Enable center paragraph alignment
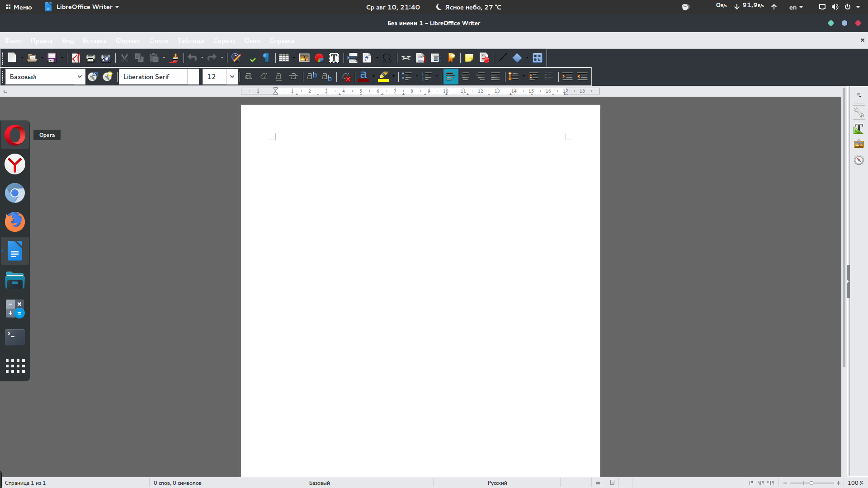 tap(466, 76)
